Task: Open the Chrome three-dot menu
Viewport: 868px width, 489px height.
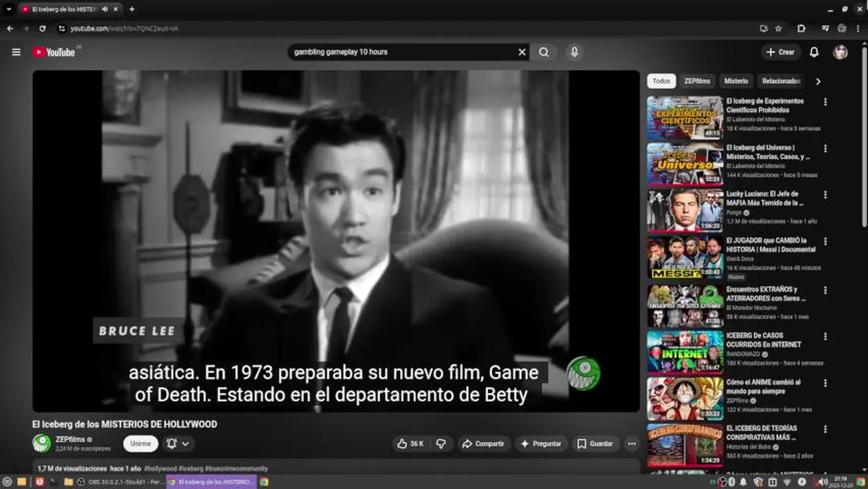Action: tap(858, 29)
